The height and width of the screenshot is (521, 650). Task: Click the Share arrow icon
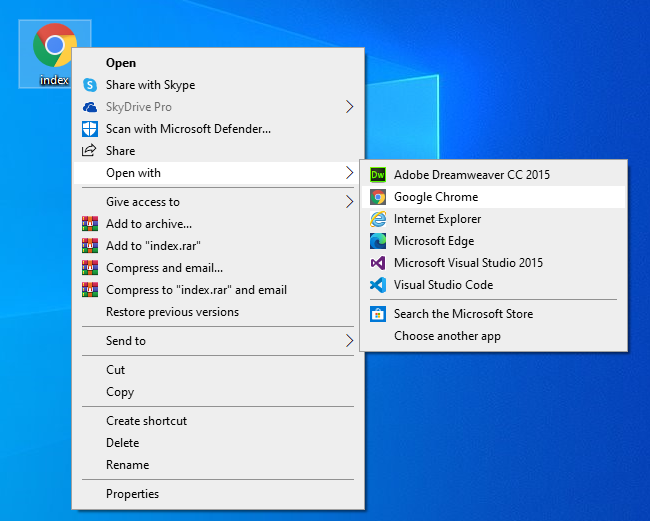(x=89, y=150)
